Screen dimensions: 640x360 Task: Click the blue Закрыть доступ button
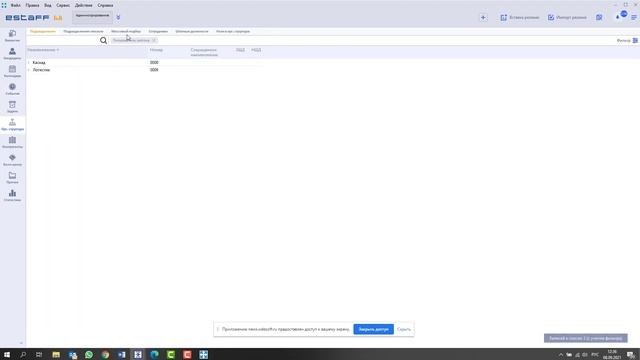point(373,329)
